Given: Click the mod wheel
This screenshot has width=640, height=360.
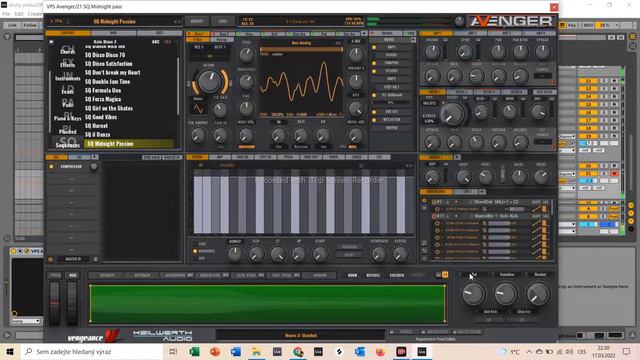Looking at the screenshot, I should (72, 303).
